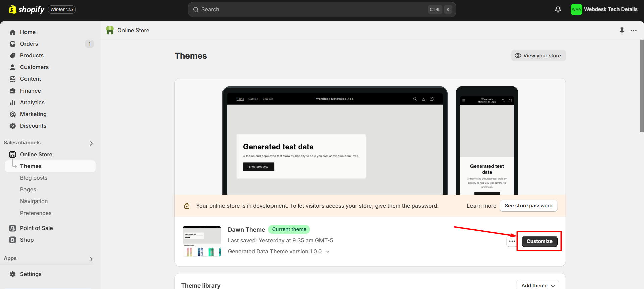Click View your store button
This screenshot has width=644, height=289.
pos(538,56)
